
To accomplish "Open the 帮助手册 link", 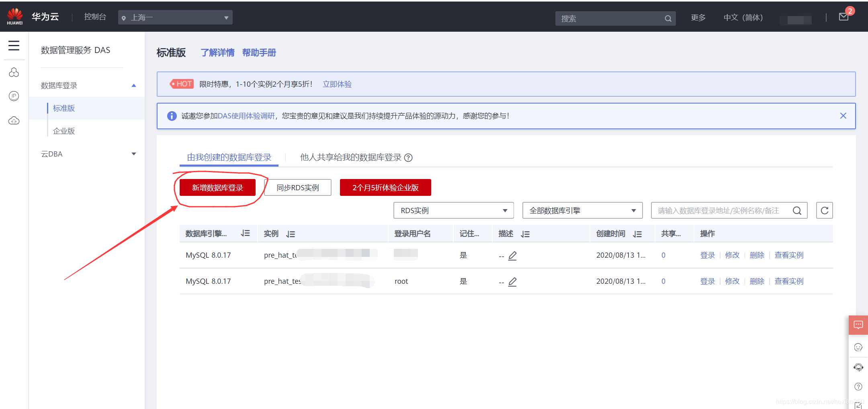I will click(259, 53).
